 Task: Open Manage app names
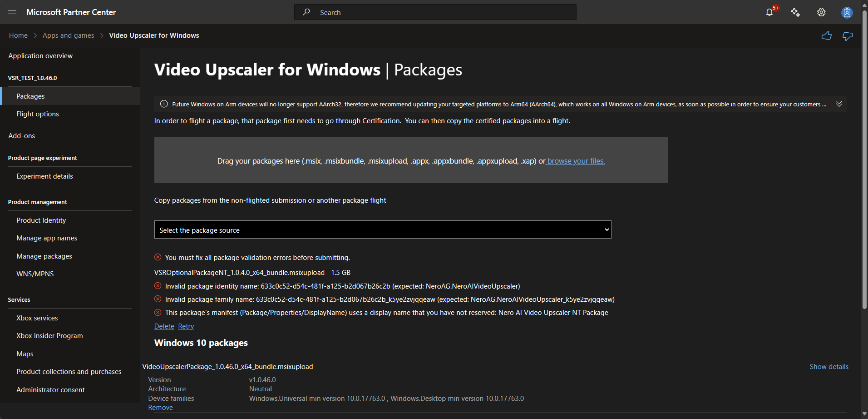coord(47,238)
